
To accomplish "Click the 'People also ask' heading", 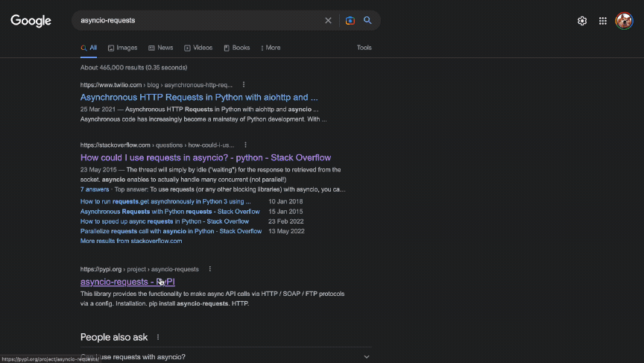I will click(114, 337).
